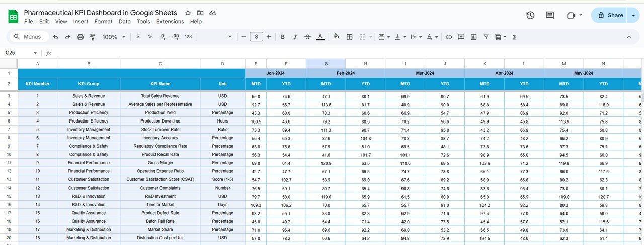Increase font size with plus button
Screen dimensions: 644x245
point(269,37)
